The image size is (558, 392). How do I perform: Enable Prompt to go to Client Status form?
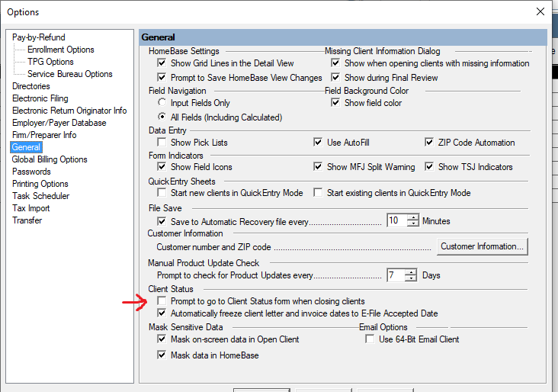pos(162,302)
